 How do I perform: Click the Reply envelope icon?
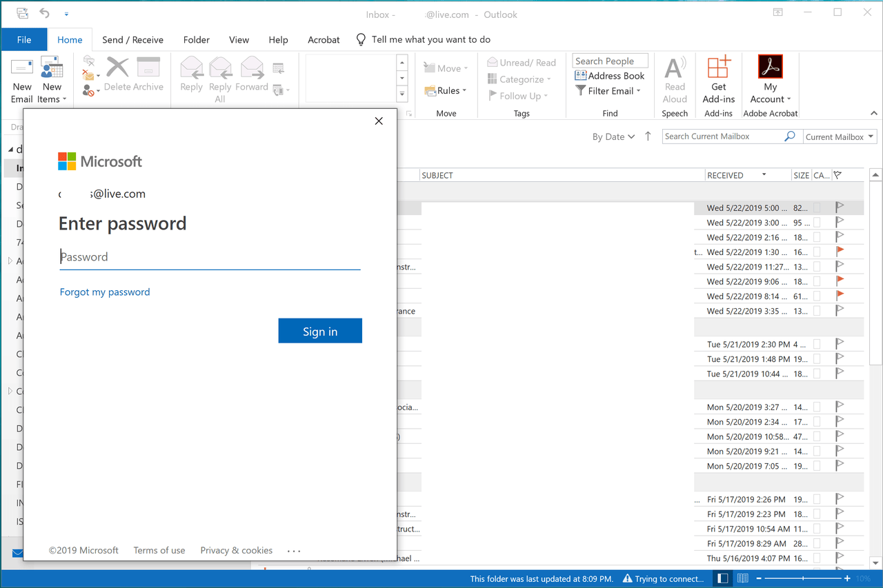[191, 68]
